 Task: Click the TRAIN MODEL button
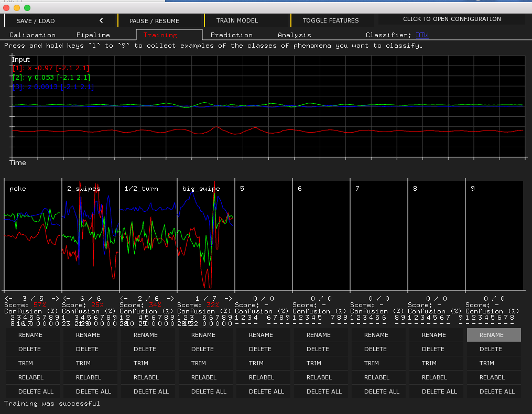click(237, 21)
